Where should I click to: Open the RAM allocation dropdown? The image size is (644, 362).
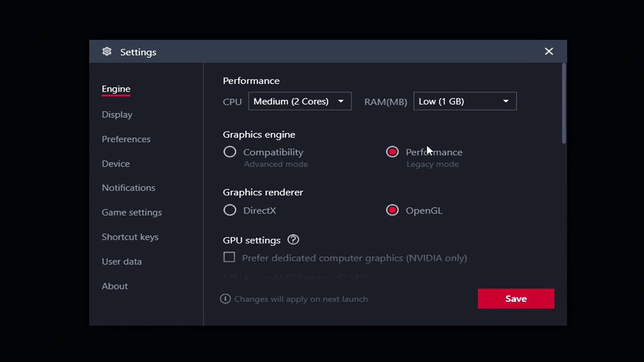[x=465, y=102]
